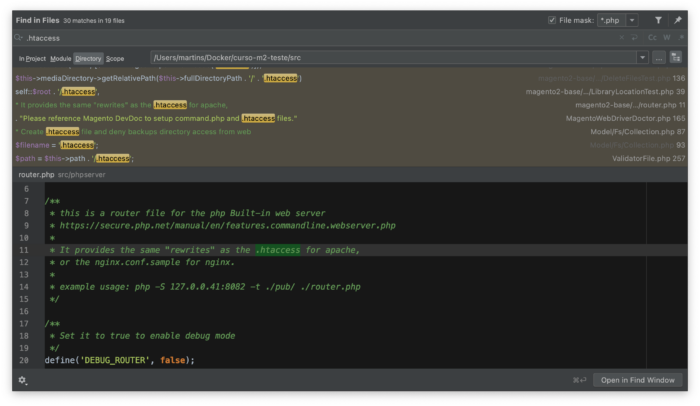700x406 pixels.
Task: Click the directory path field
Action: coord(394,58)
